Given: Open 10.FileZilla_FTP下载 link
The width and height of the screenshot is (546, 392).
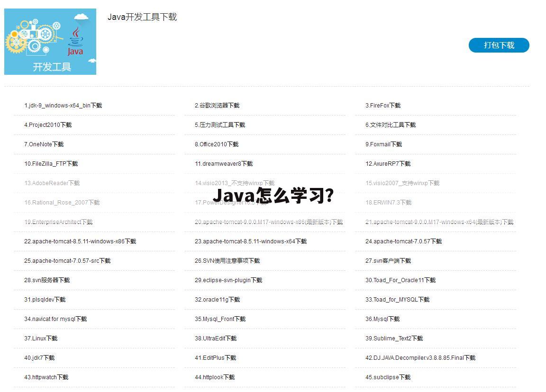Looking at the screenshot, I should 51,164.
